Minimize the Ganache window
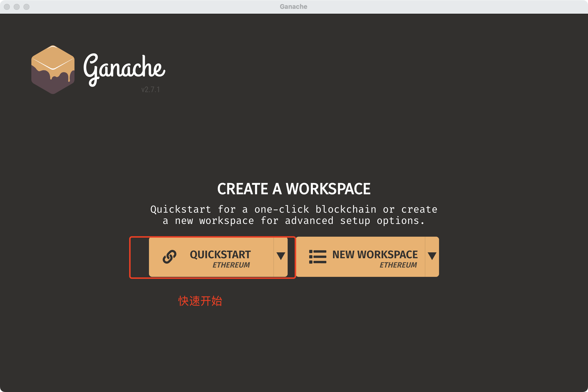588x392 pixels. (17, 7)
